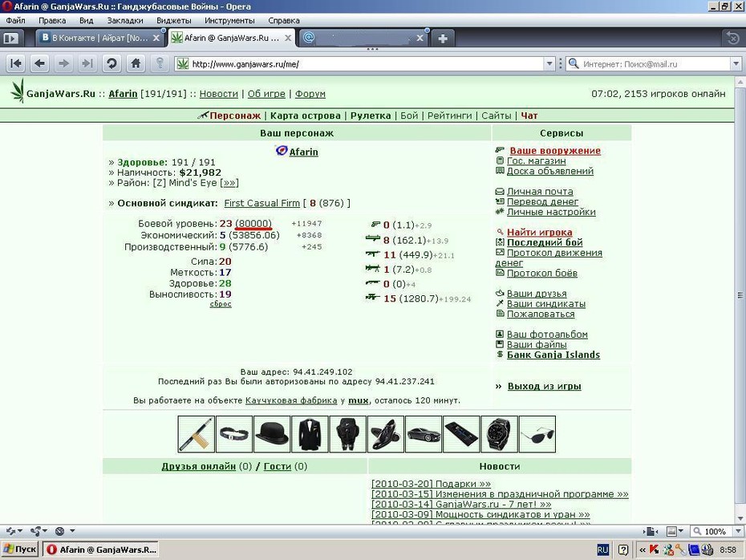This screenshot has width=746, height=560.
Task: Open Каучуковая фабрика link
Action: click(291, 400)
